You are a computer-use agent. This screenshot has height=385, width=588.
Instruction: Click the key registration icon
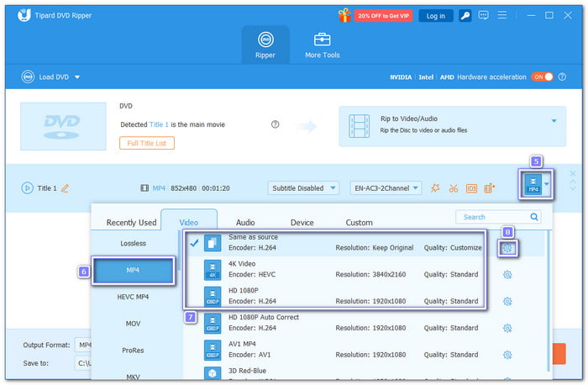(465, 16)
